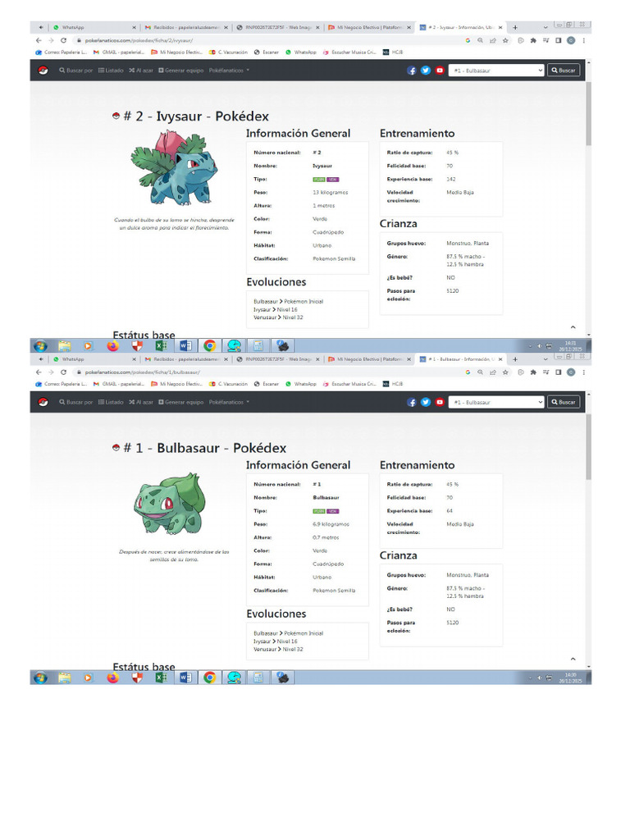Expand Pokéfanaticos menu on Bulbasaur page
The height and width of the screenshot is (840, 630).
tap(230, 402)
